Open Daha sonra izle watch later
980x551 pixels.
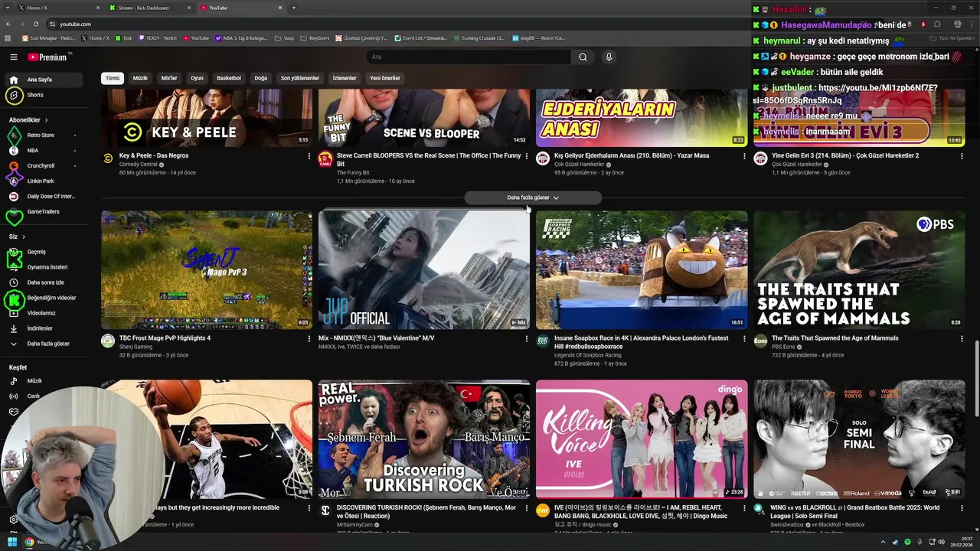pyautogui.click(x=42, y=282)
